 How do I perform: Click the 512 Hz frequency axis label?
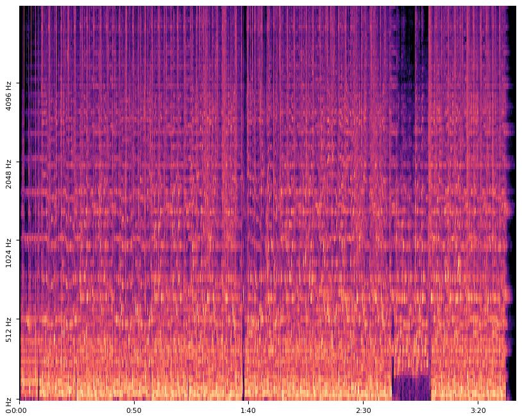[x=8, y=330]
